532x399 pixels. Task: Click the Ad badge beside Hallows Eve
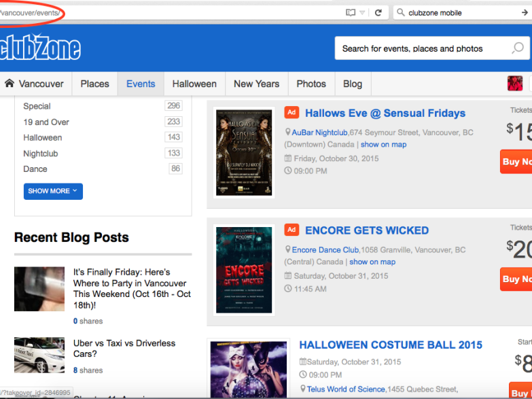[291, 112]
